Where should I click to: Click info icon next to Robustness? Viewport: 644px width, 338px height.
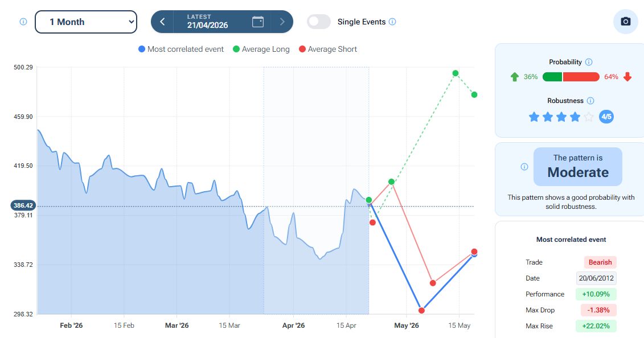(x=590, y=101)
